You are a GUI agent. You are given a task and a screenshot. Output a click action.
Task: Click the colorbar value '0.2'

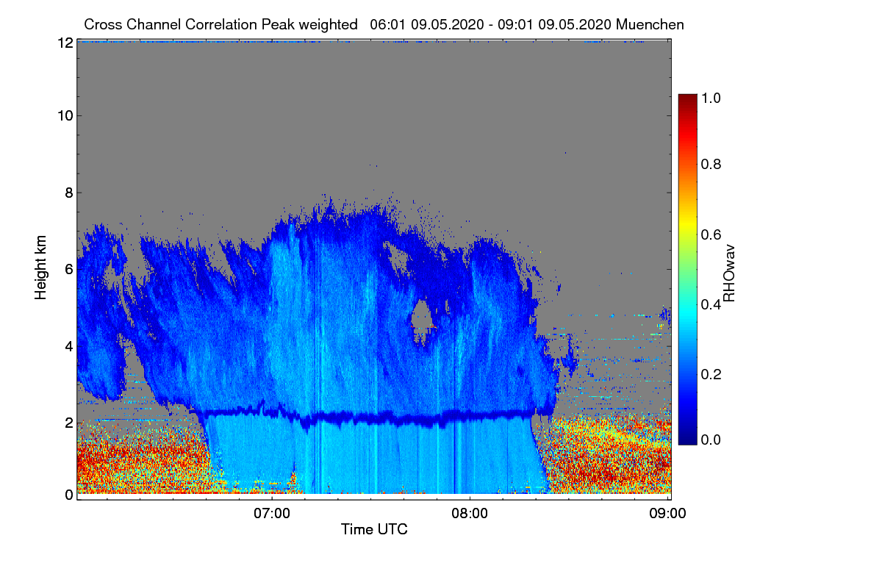710,373
